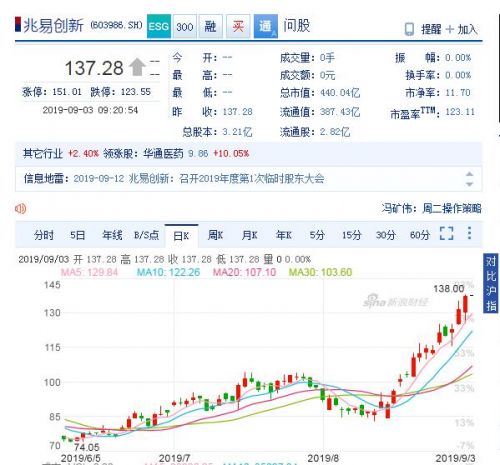
Task: Open the 冯矿伟 周二操作策略 article
Action: coord(432,209)
